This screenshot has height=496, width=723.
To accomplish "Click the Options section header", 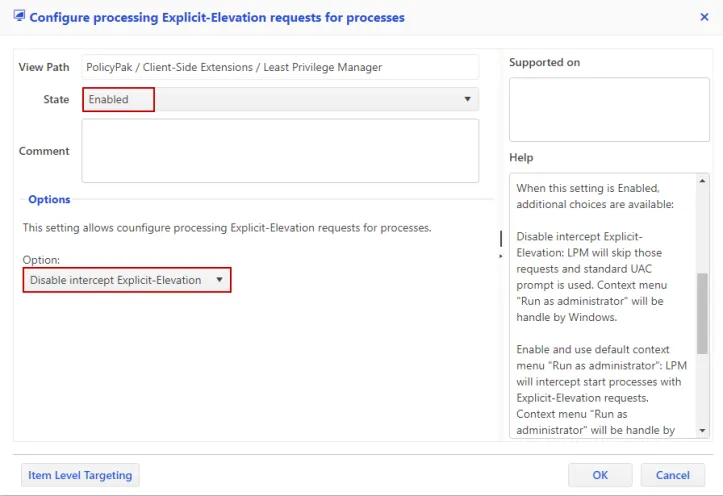I will 49,200.
